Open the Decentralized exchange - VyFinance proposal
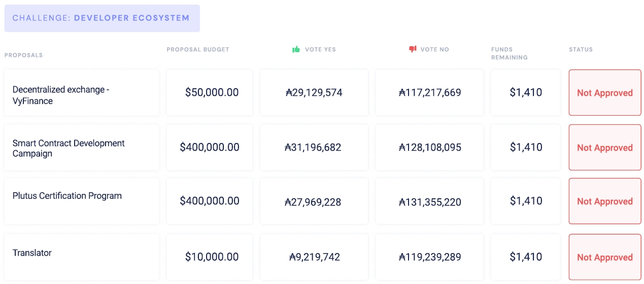The width and height of the screenshot is (644, 284). tap(61, 95)
